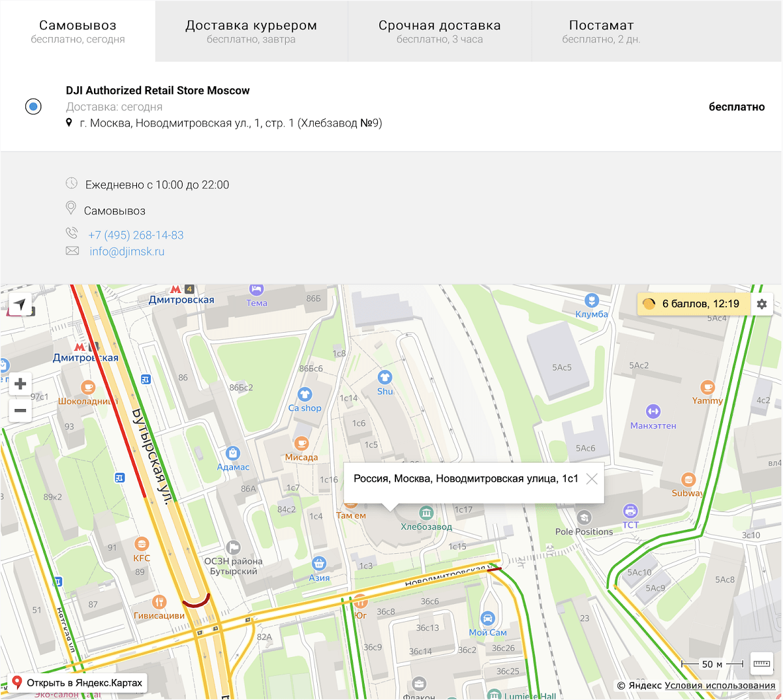Toggle traffic indicator 6 баллов
This screenshot has height=700, width=783.
point(692,304)
